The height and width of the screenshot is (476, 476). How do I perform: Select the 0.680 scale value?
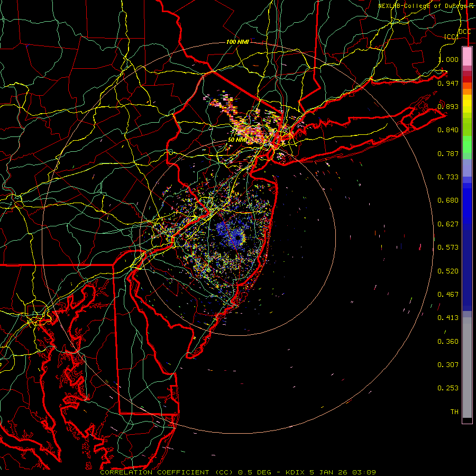[448, 200]
